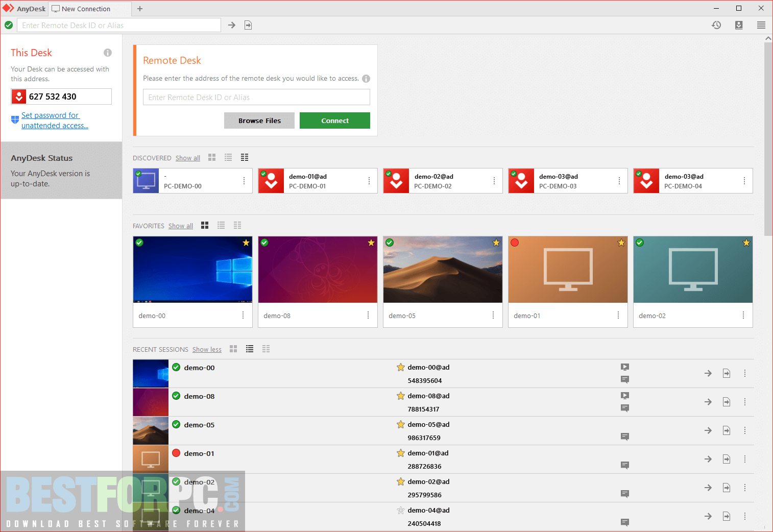Open options menu for demo-08 favorite
This screenshot has height=532, width=773.
[368, 315]
